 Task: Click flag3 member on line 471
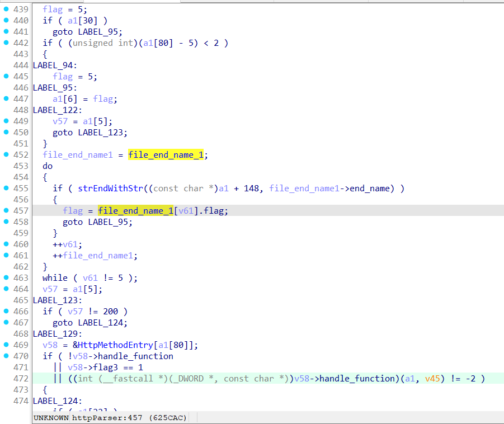[105, 368]
